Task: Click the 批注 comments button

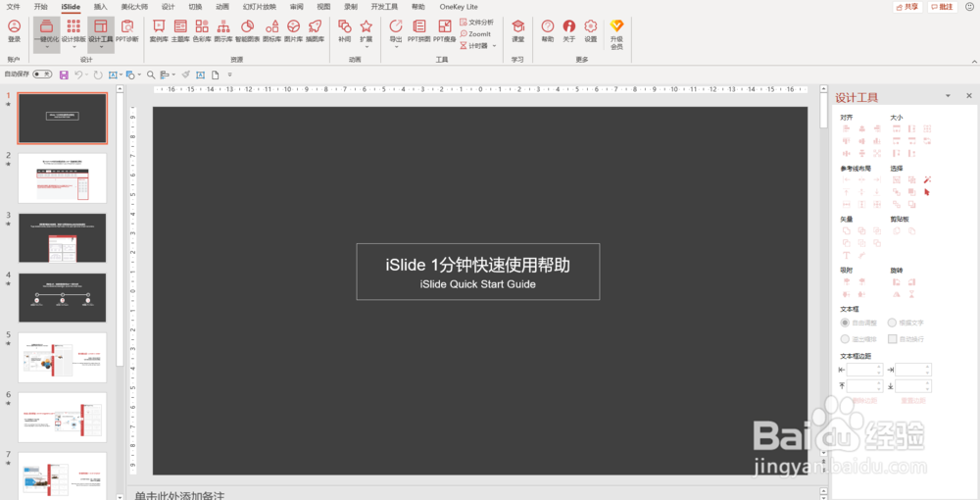Action: pos(943,7)
